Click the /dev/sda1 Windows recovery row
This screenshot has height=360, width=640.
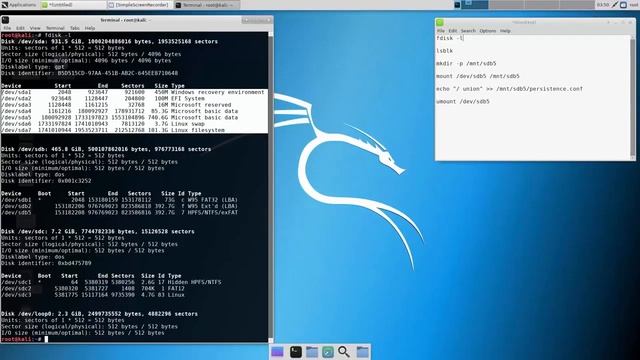click(x=133, y=92)
